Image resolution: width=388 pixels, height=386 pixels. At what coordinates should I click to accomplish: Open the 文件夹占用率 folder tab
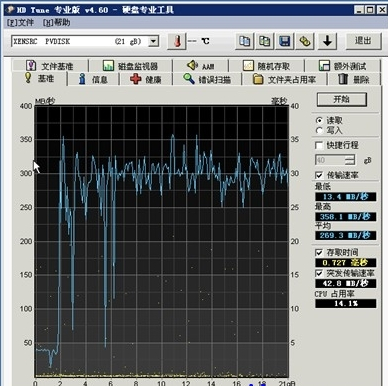(284, 79)
